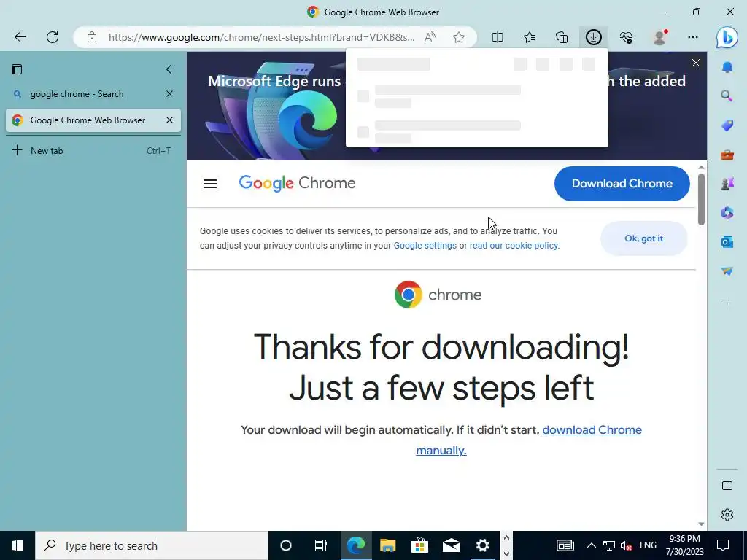
Task: Open notifications bell in sidebar
Action: 727,67
